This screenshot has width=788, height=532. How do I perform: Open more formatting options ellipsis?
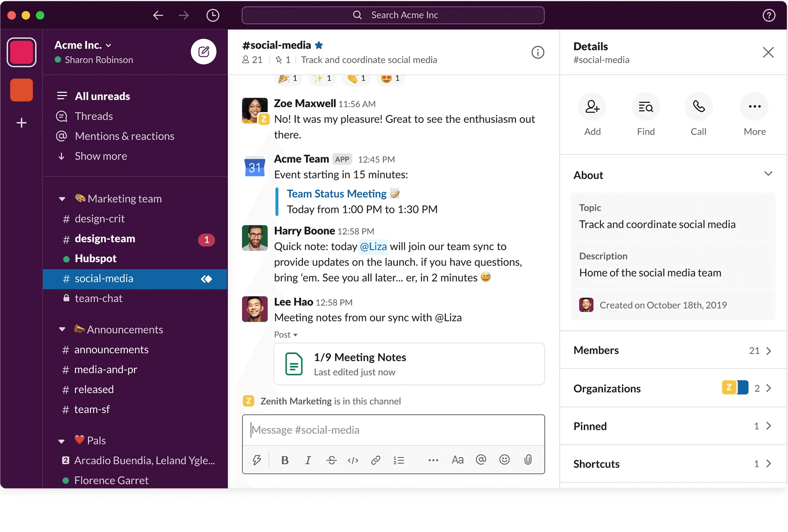(x=433, y=460)
